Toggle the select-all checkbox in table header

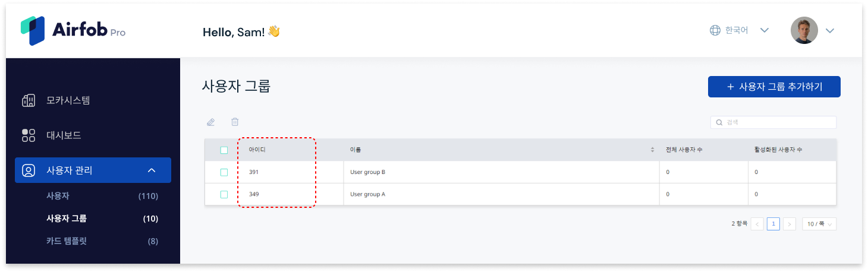click(224, 150)
